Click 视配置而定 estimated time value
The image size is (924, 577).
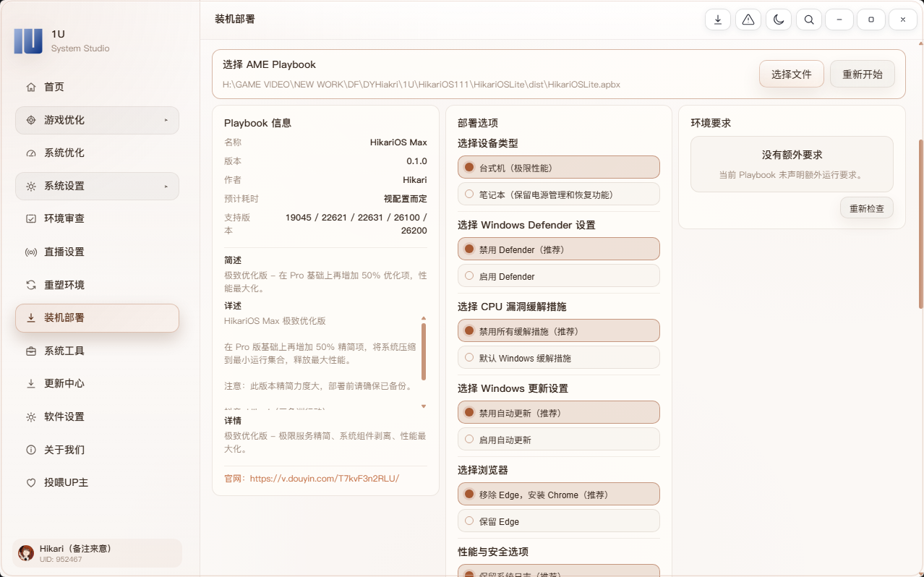tap(406, 199)
